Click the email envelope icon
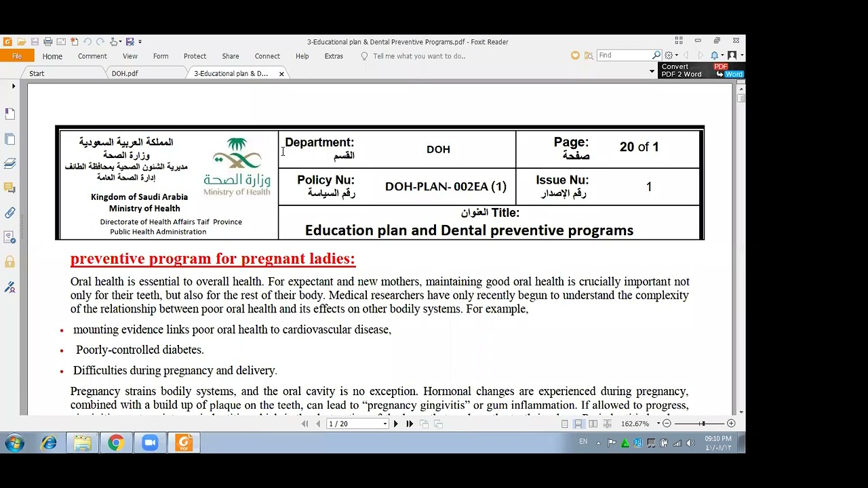This screenshot has height=488, width=868. click(61, 41)
